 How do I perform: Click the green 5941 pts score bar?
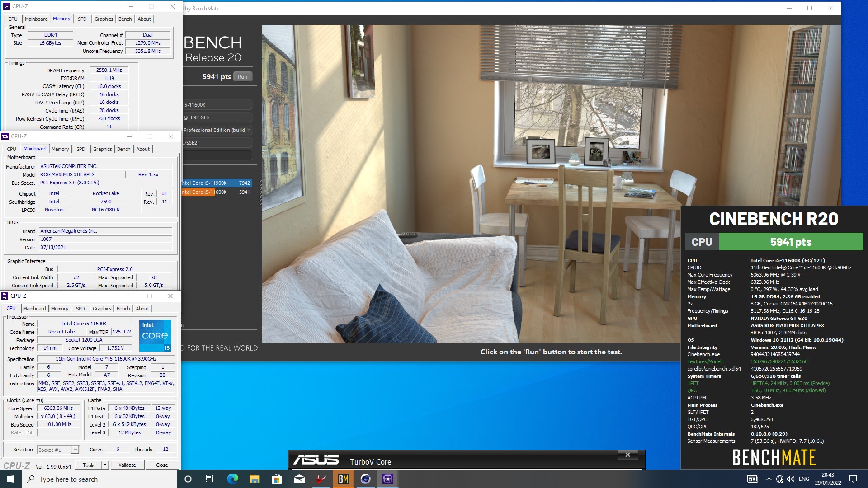coord(791,242)
